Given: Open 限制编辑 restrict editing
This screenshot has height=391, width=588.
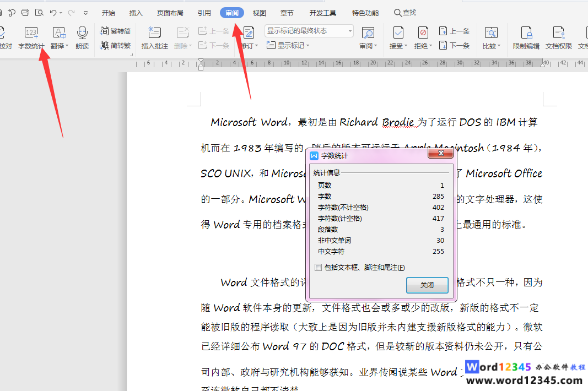Looking at the screenshot, I should pos(526,38).
